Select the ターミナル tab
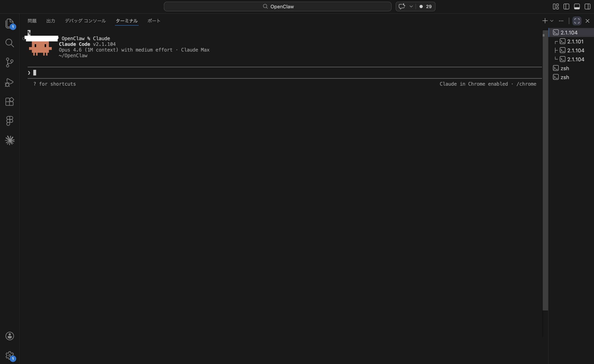This screenshot has height=364, width=594. [x=126, y=21]
